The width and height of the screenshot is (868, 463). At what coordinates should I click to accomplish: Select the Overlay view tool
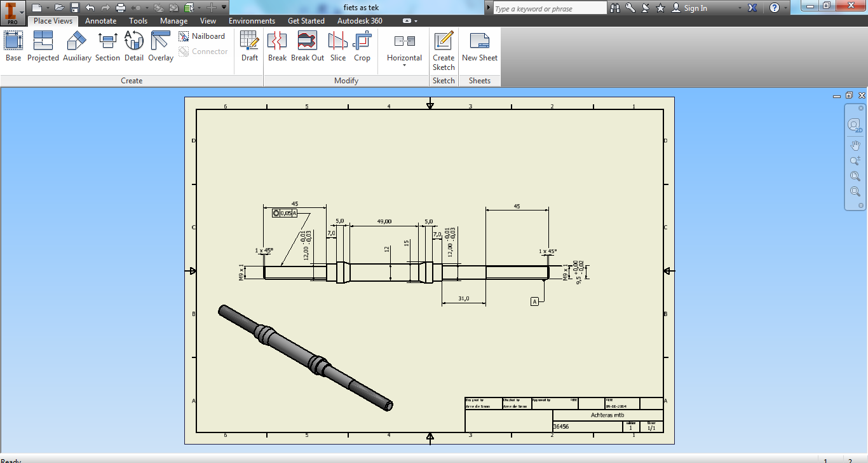pyautogui.click(x=161, y=46)
